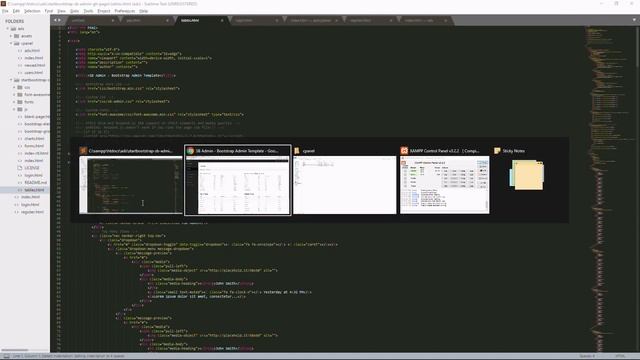Viewport: 640px width, 360px height.
Task: Open users.html in the cpanel folder
Action: point(33,73)
